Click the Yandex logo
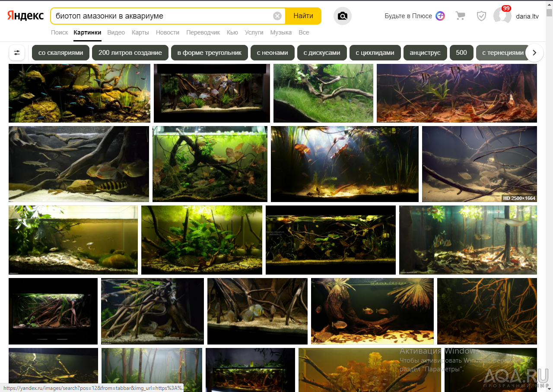The image size is (553, 392). tap(25, 16)
